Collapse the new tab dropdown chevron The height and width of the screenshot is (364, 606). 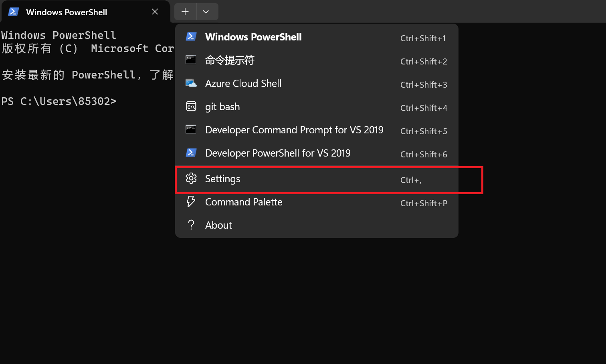click(x=206, y=12)
